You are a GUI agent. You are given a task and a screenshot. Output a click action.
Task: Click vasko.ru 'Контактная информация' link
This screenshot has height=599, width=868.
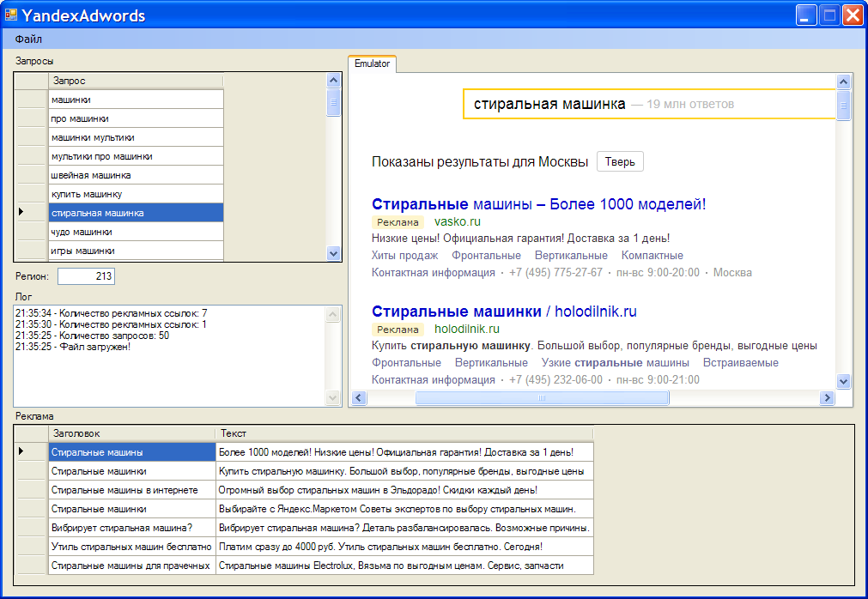433,273
